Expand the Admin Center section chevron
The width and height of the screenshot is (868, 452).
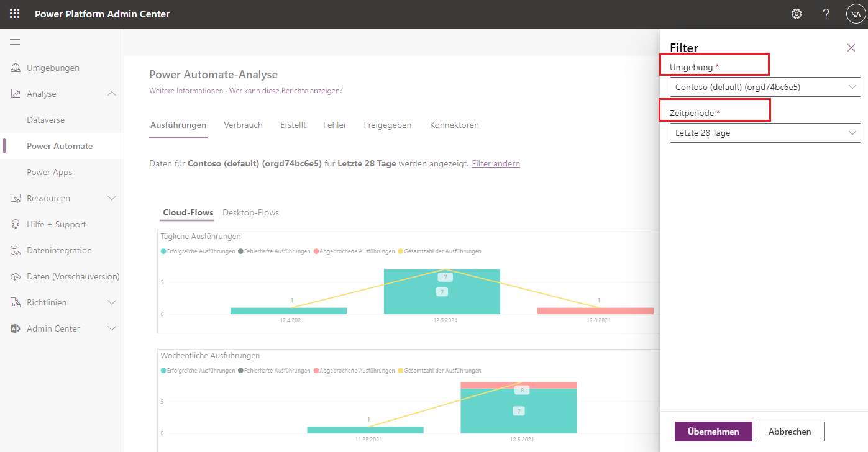(x=112, y=328)
